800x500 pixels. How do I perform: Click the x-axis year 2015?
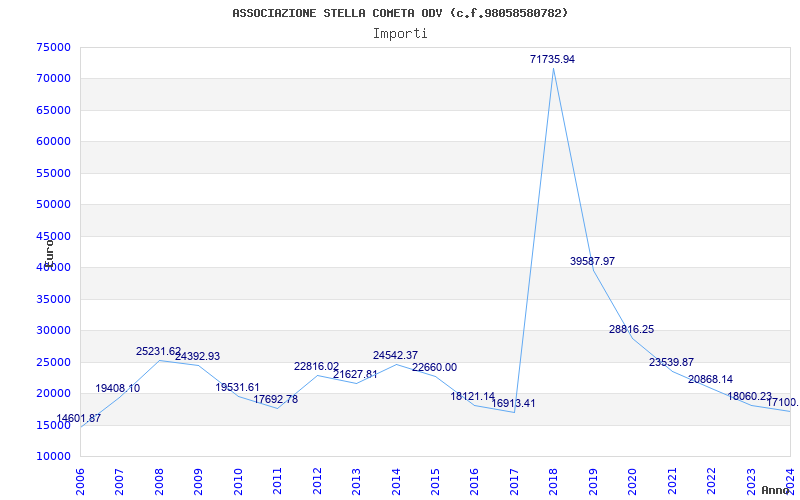click(435, 481)
